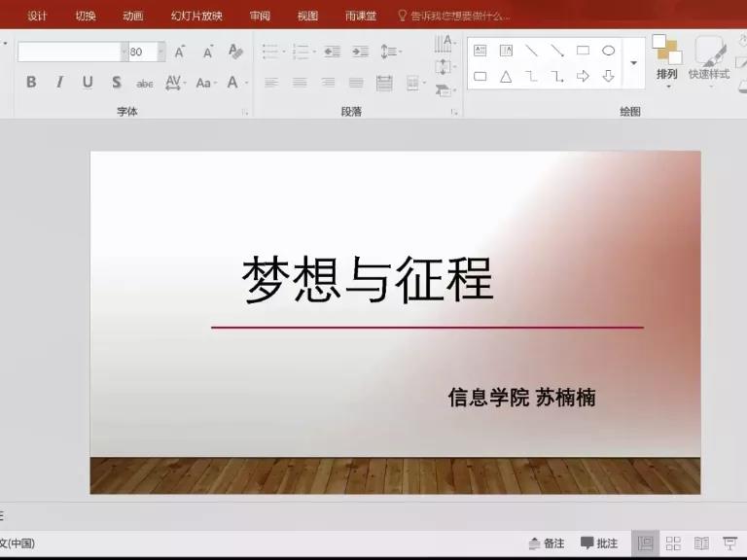Click the 梦想与征程 slide title text
This screenshot has width=747, height=560.
(368, 280)
